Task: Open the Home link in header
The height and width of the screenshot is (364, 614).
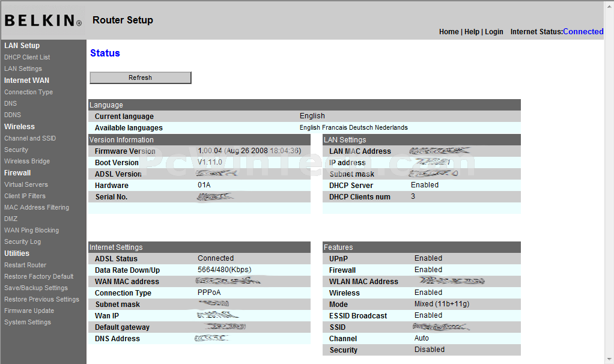Action: coord(449,32)
